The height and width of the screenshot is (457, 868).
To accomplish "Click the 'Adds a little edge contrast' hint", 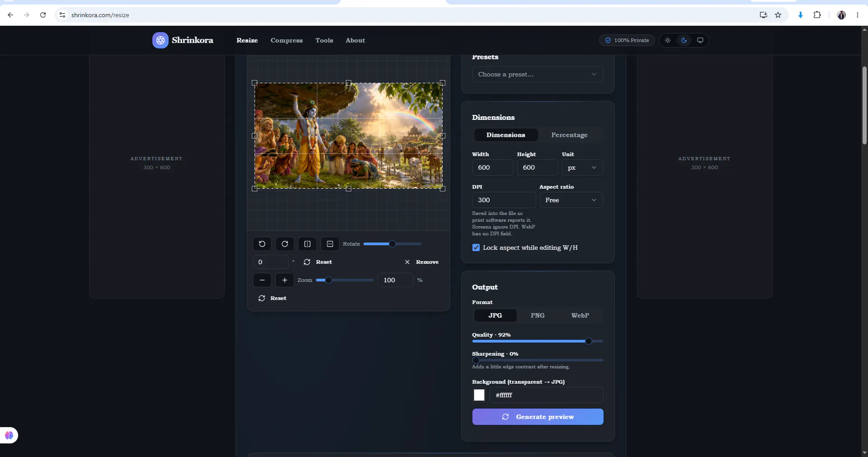I will [521, 367].
